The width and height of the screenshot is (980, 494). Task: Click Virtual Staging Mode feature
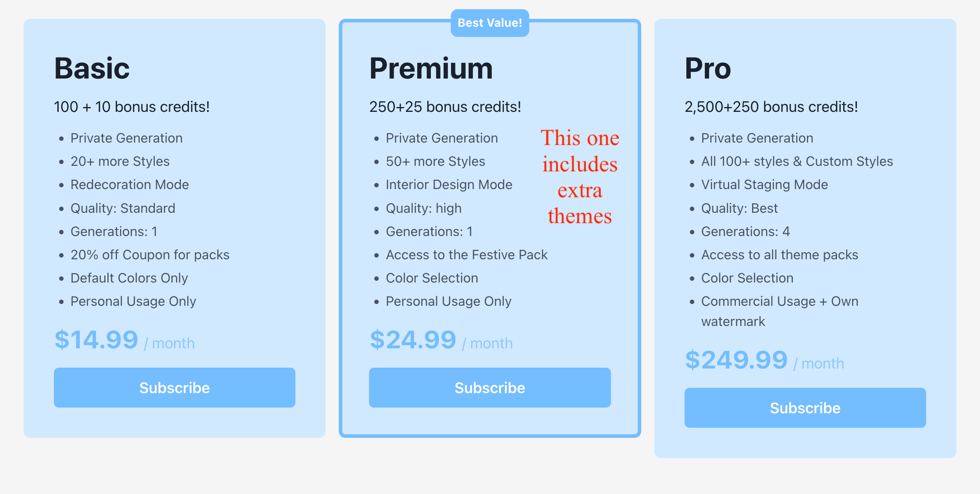pyautogui.click(x=764, y=185)
